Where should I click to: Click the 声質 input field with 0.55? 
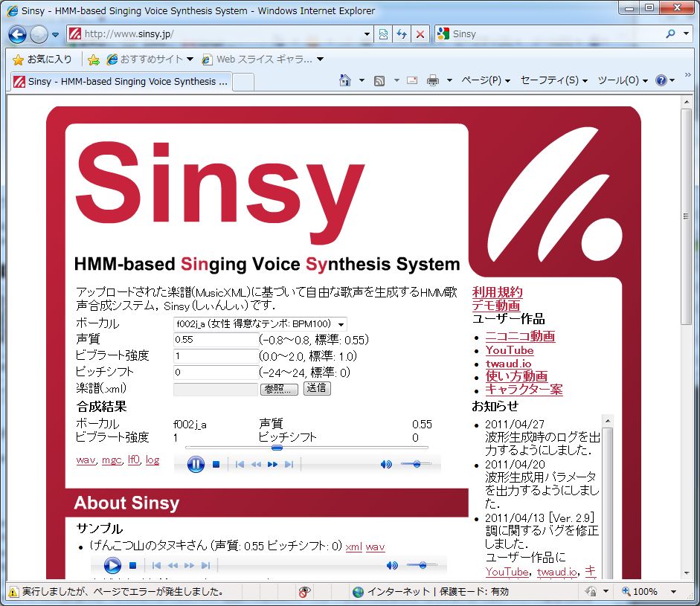coord(216,340)
